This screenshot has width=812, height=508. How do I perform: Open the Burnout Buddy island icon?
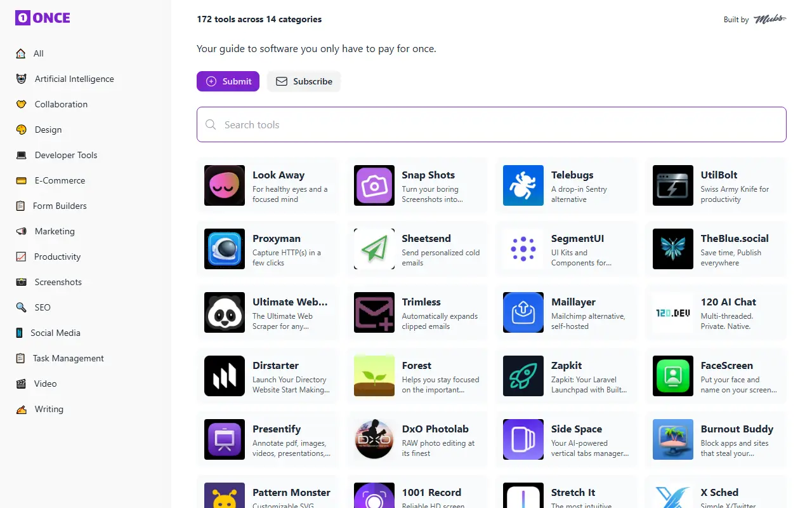673,439
